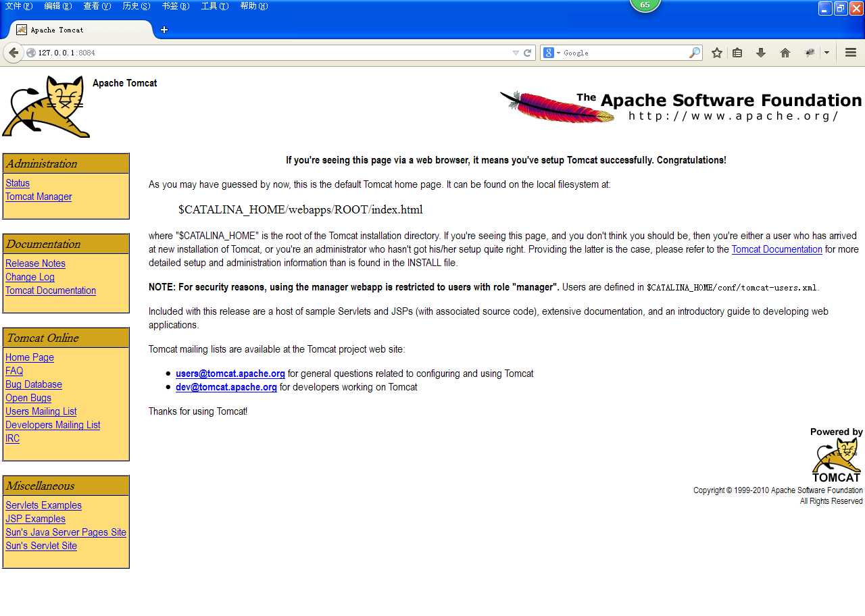This screenshot has height=616, width=865.
Task: Open the 工具 (Tools) menu
Action: pyautogui.click(x=214, y=6)
